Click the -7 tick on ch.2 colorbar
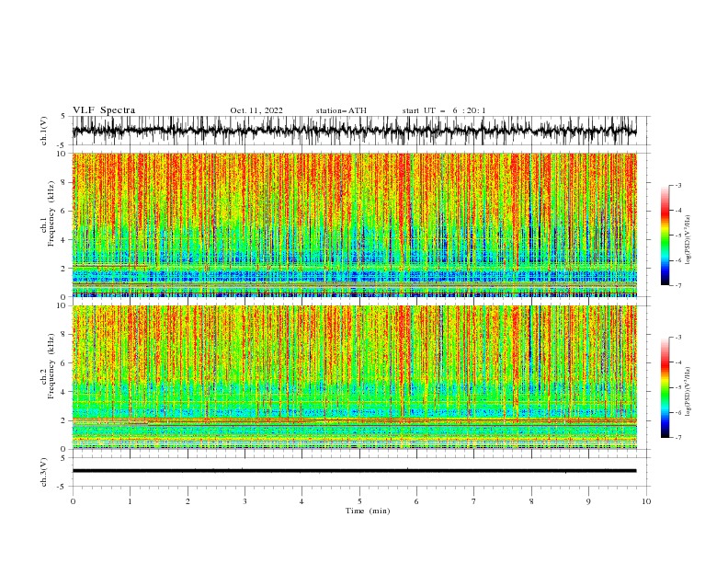This screenshot has height=563, width=728. tap(677, 438)
